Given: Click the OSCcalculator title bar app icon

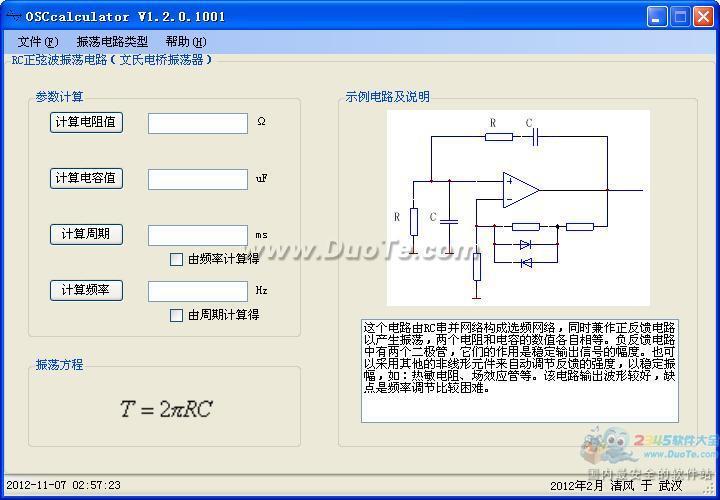Looking at the screenshot, I should point(13,17).
